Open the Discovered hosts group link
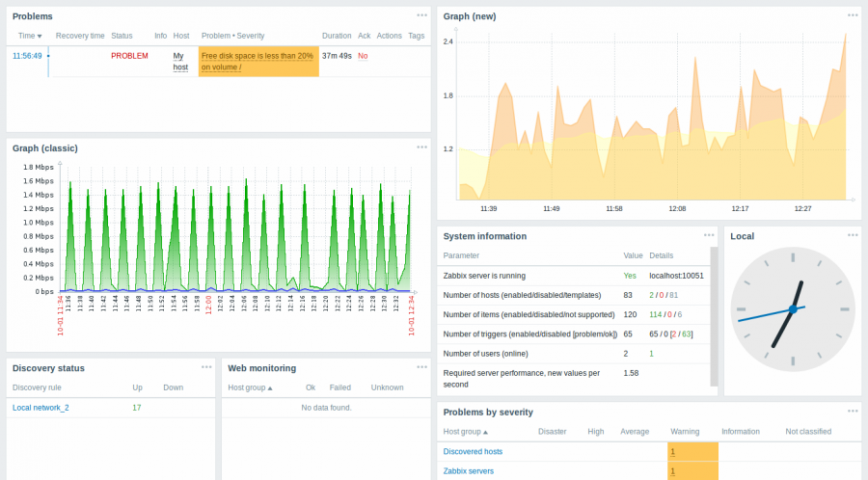The width and height of the screenshot is (868, 480). pyautogui.click(x=473, y=451)
